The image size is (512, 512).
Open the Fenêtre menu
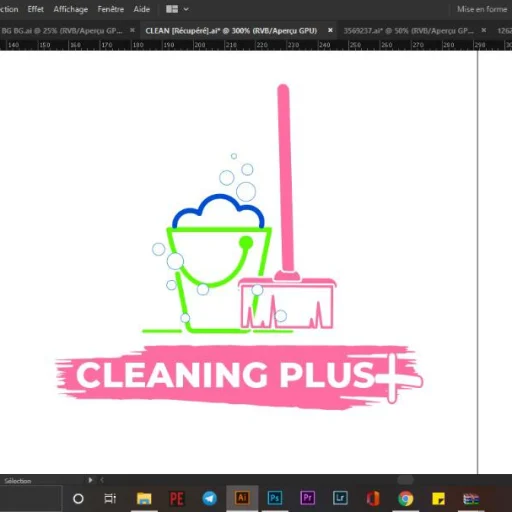click(111, 9)
